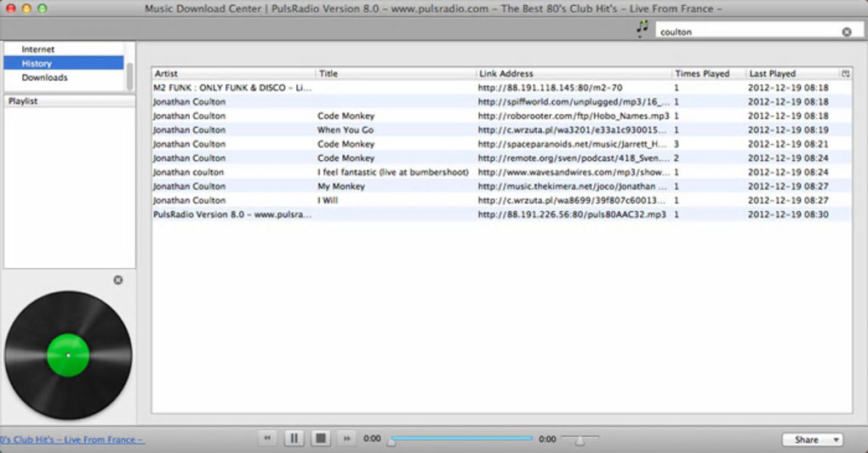
Task: Click the remote.org sven podcast link address
Action: [574, 158]
